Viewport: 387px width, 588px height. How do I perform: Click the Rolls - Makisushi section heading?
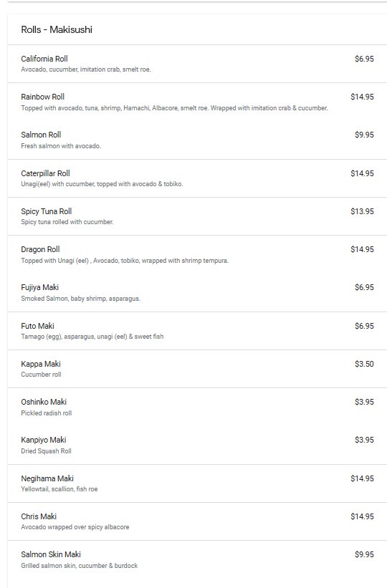pos(57,29)
